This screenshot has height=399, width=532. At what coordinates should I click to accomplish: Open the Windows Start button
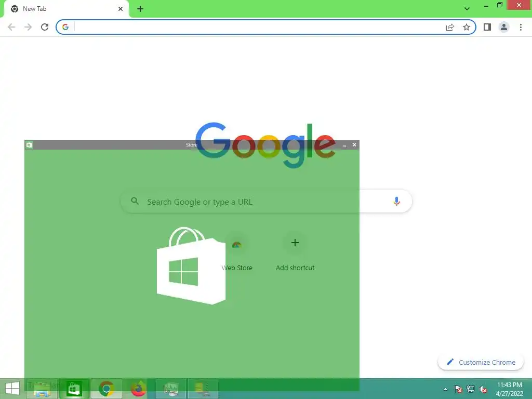(12, 389)
